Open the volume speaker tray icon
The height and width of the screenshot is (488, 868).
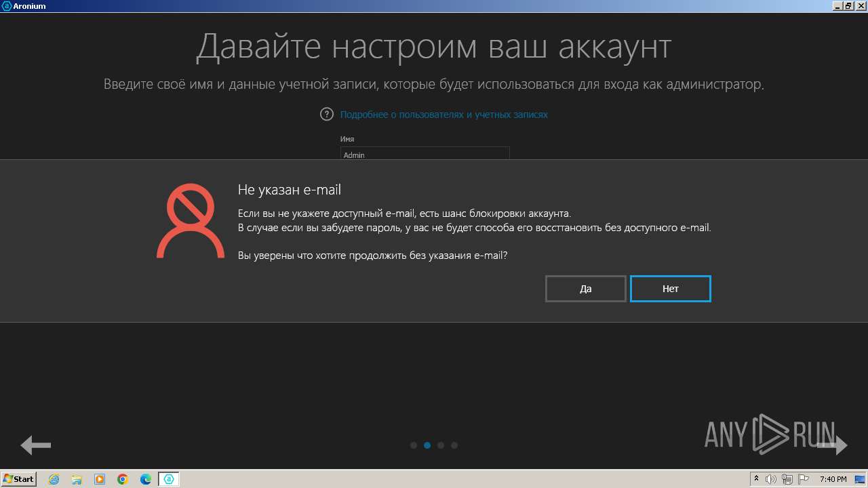click(x=771, y=479)
